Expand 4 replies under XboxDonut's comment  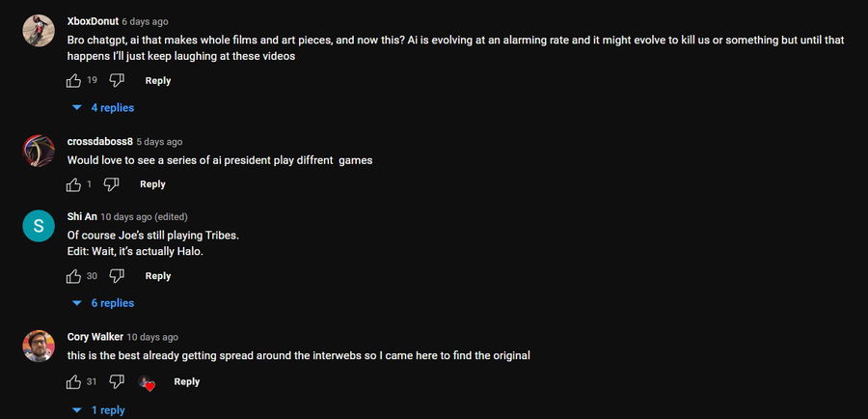coord(103,108)
